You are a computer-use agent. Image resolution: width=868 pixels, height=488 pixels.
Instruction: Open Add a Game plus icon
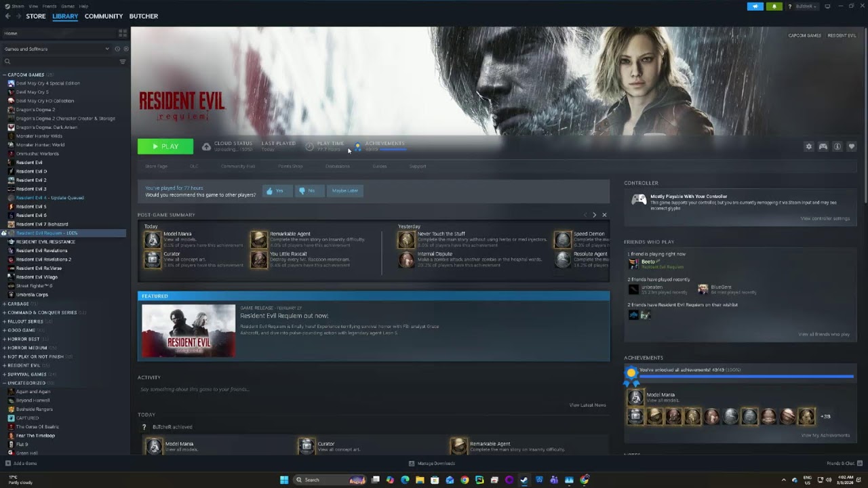point(8,464)
